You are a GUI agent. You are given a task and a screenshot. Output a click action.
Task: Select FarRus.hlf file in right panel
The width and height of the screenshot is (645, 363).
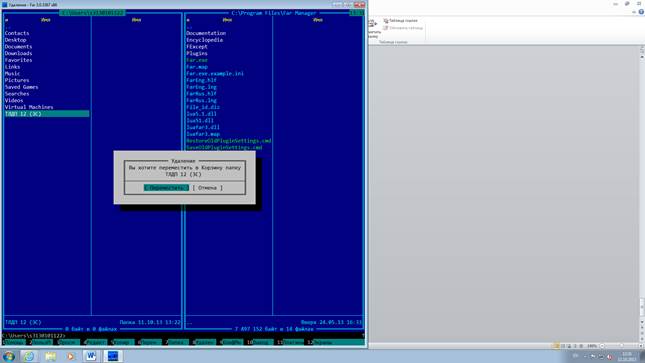201,94
